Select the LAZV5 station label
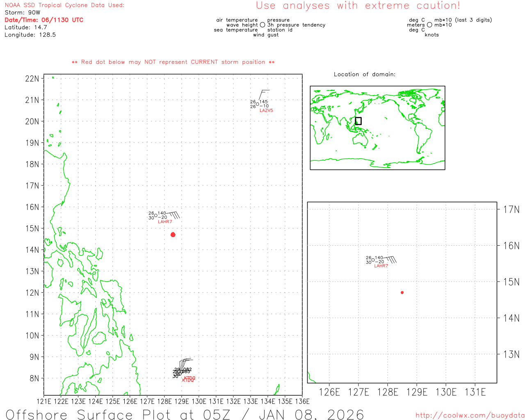This screenshot has width=525, height=420. (x=266, y=110)
